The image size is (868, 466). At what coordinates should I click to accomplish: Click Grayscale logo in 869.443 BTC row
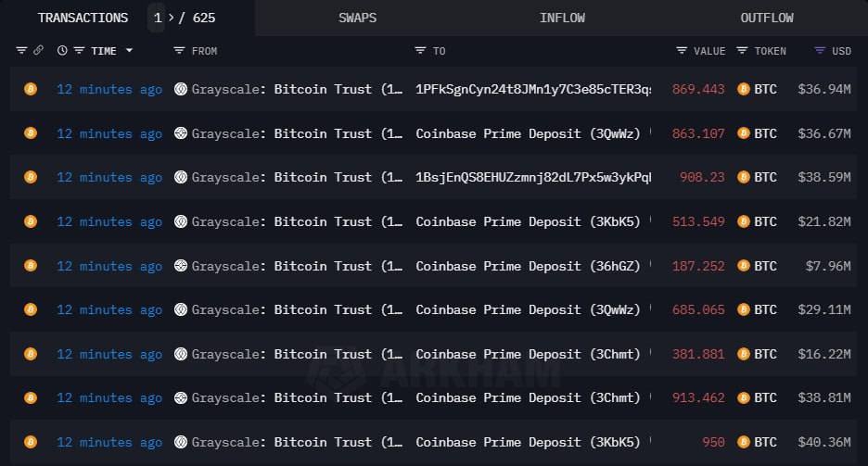pos(181,89)
